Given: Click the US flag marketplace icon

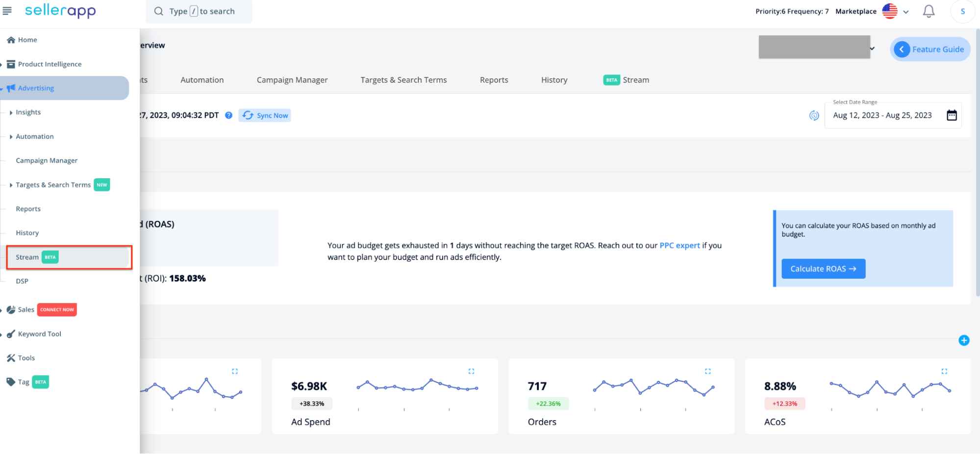Looking at the screenshot, I should tap(890, 11).
